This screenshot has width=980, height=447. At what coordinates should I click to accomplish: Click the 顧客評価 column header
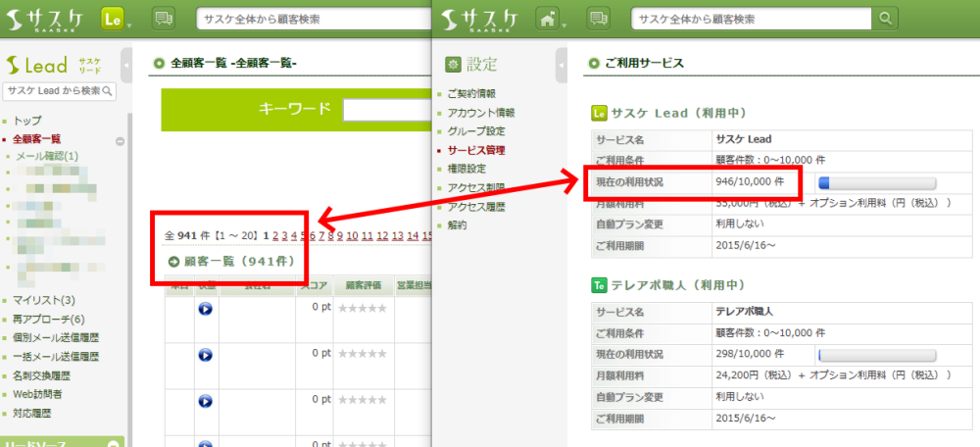coord(364,286)
